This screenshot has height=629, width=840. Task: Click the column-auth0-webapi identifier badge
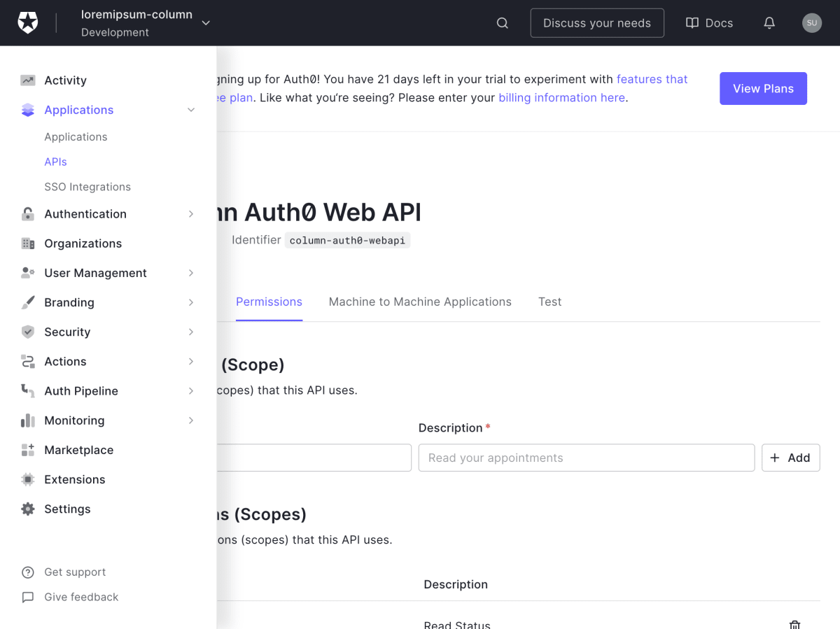(347, 240)
